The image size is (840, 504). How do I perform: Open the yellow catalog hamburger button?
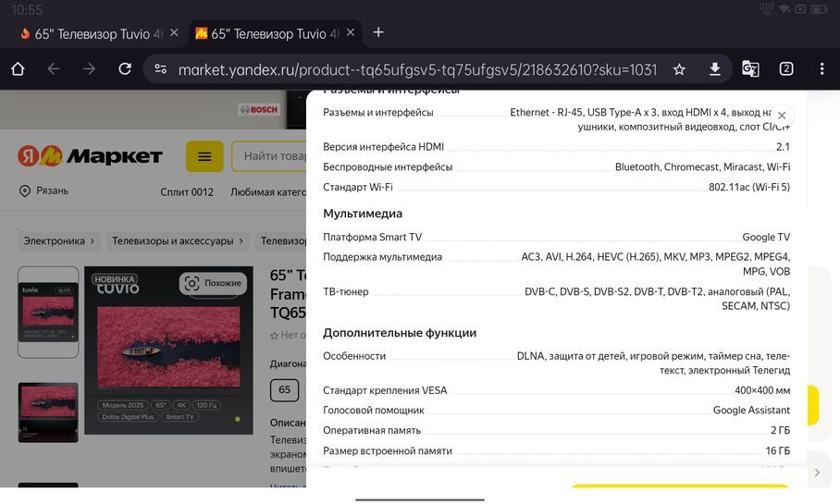(x=204, y=156)
